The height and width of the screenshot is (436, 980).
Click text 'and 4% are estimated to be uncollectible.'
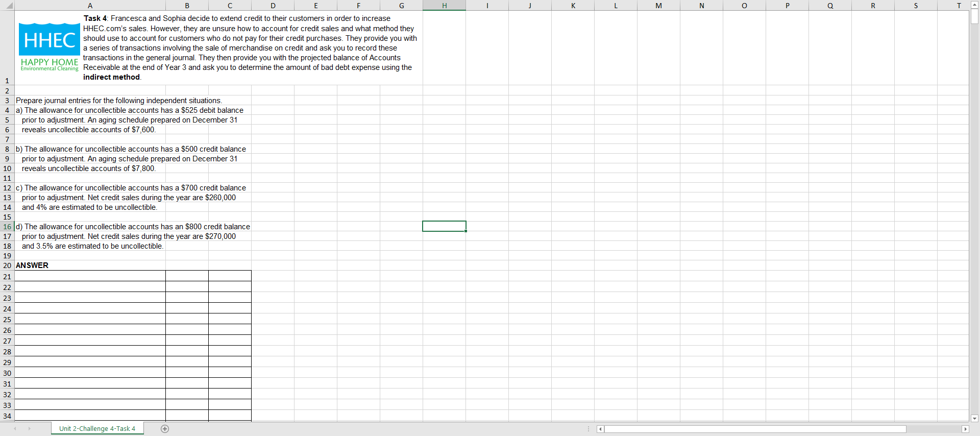(90, 207)
